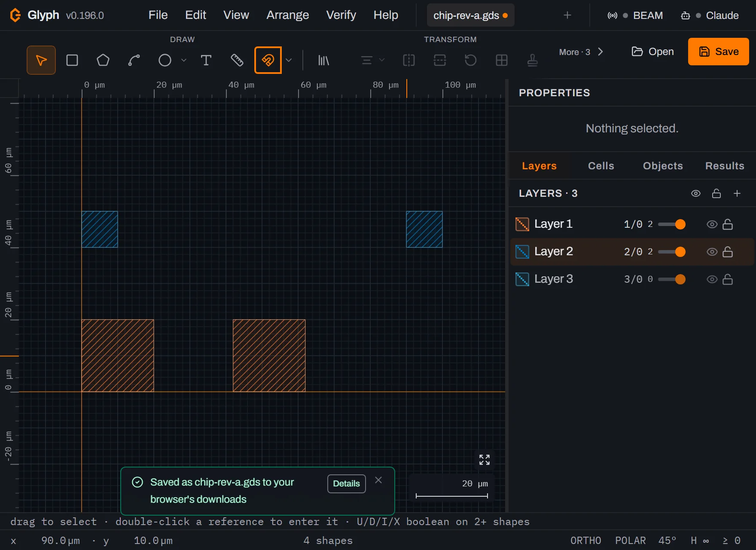Open the File menu

point(158,15)
